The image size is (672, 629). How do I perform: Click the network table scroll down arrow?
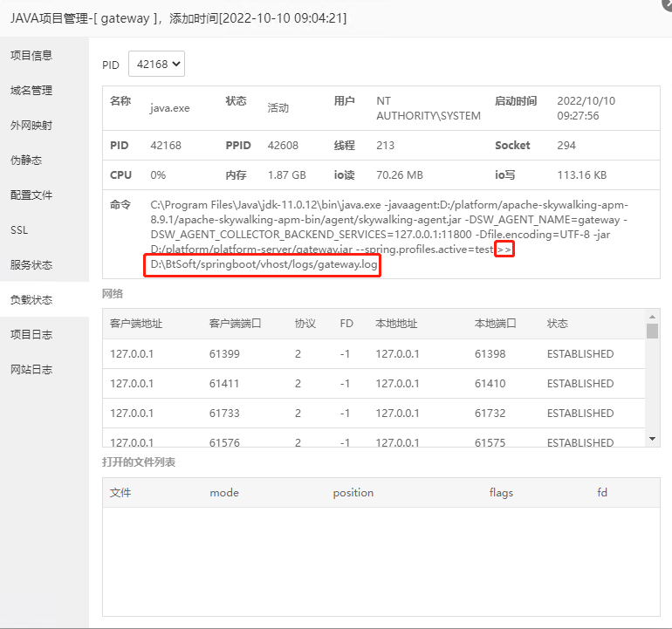[x=652, y=439]
